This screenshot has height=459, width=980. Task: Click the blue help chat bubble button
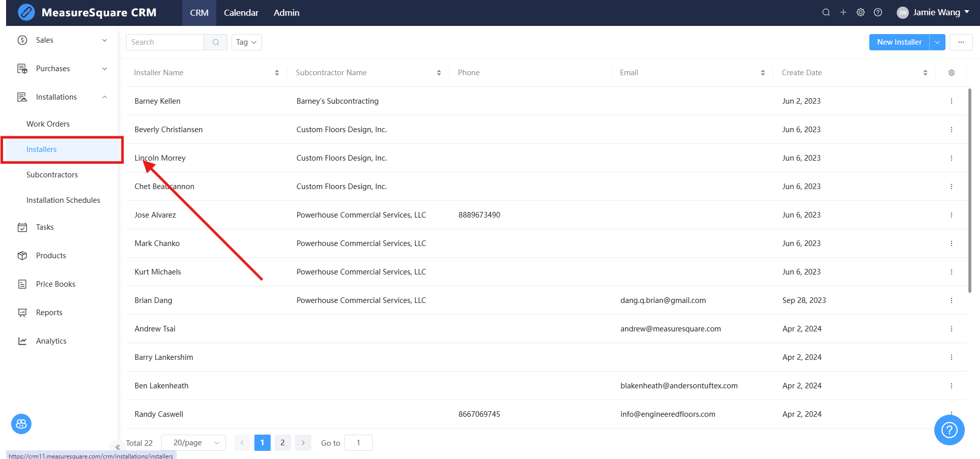pyautogui.click(x=949, y=430)
